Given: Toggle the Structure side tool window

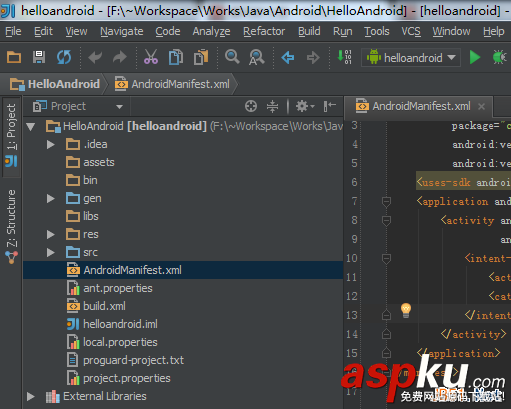Looking at the screenshot, I should pos(11,227).
